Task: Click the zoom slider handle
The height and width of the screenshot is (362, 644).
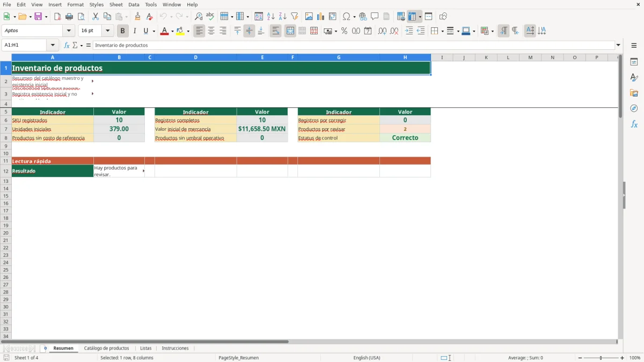Action: click(x=601, y=358)
